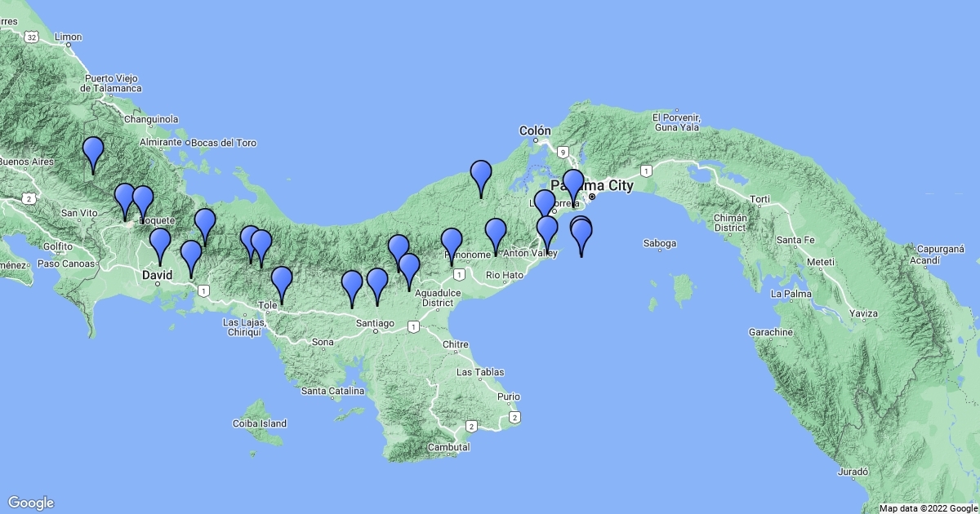980x514 pixels.
Task: Select the Golfito label
Action: click(x=58, y=246)
